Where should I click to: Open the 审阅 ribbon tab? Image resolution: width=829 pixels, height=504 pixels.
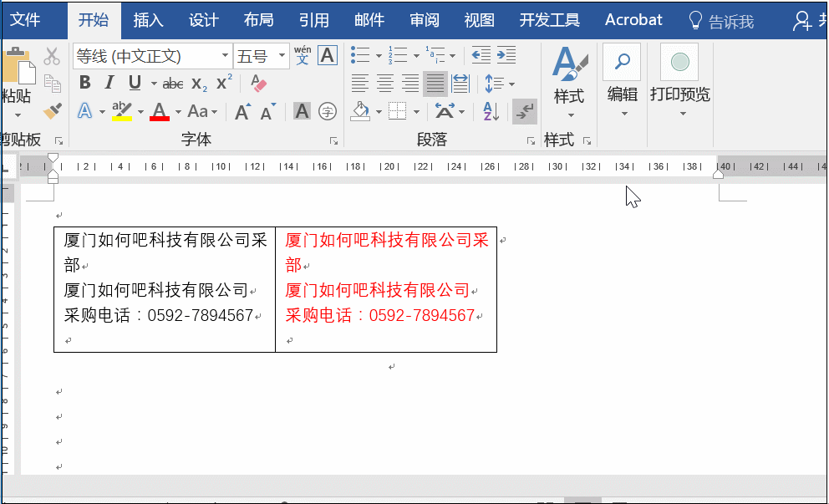pos(424,20)
